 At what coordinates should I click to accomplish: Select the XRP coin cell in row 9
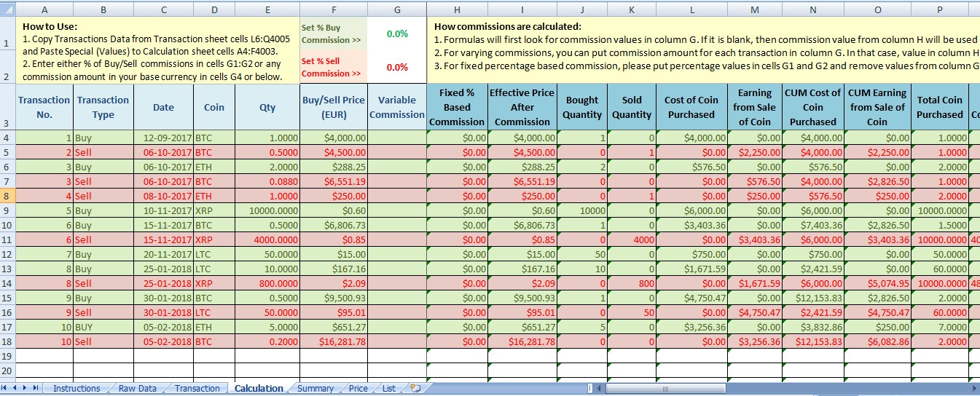214,210
